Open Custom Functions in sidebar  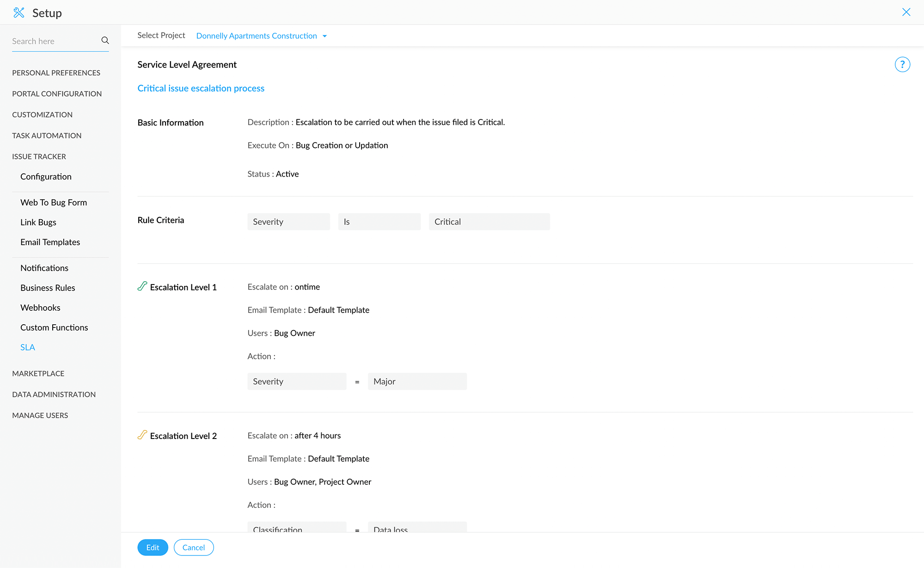click(54, 327)
